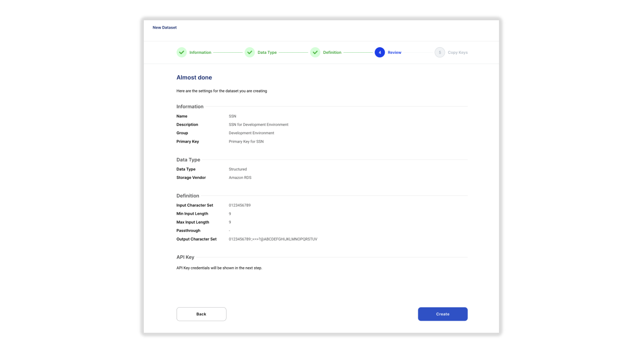
Task: Click Input Character Set value 0123456789
Action: pos(240,205)
